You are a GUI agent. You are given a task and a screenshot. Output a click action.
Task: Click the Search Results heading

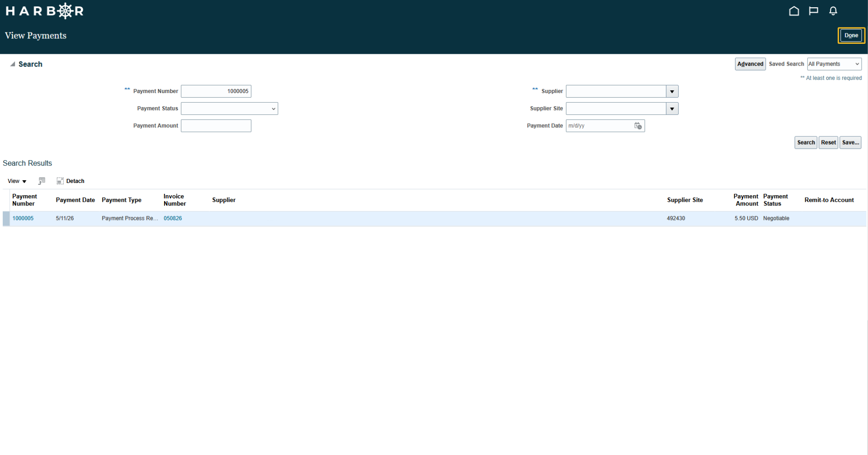coord(27,163)
